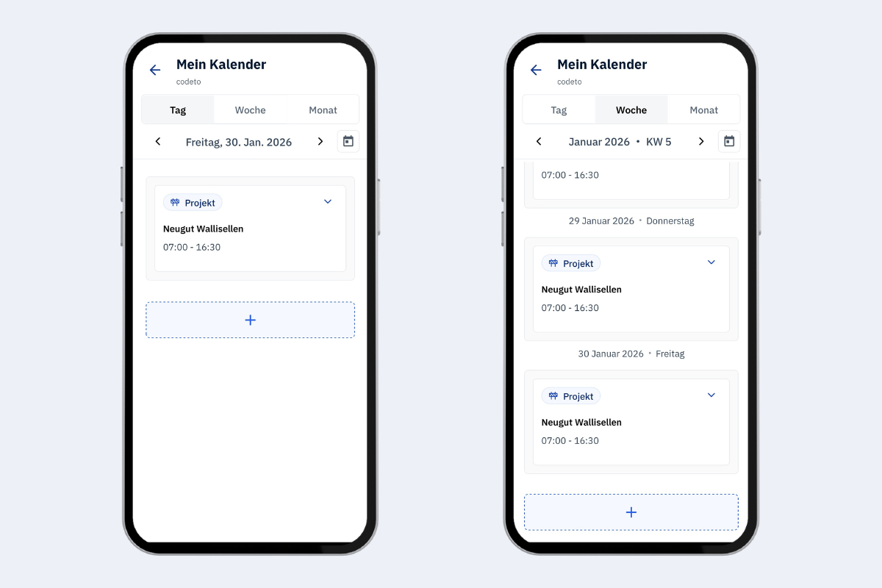
Task: Open Neugut Wallisellen entry for Freitag in week view
Action: coord(631,422)
